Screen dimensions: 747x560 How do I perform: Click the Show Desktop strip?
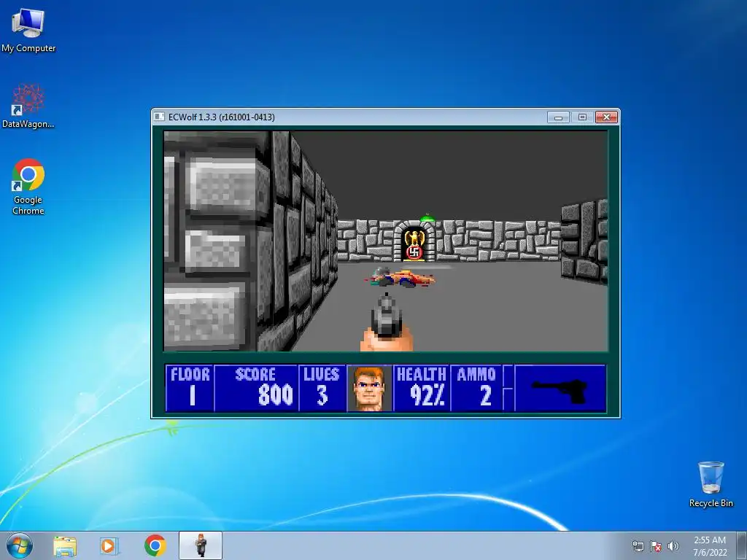tap(742, 545)
